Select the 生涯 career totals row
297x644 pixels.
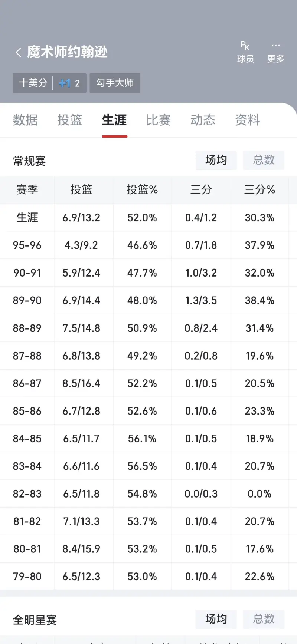(x=148, y=218)
